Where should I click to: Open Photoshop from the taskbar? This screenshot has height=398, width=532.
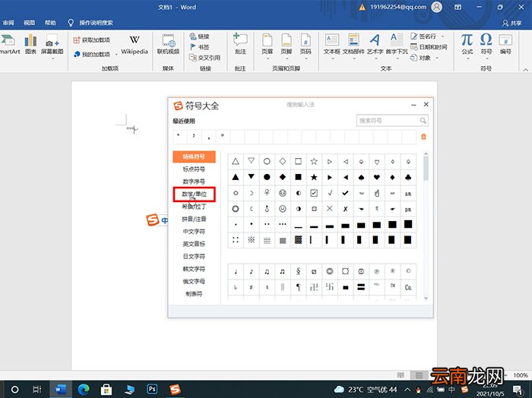pos(152,389)
